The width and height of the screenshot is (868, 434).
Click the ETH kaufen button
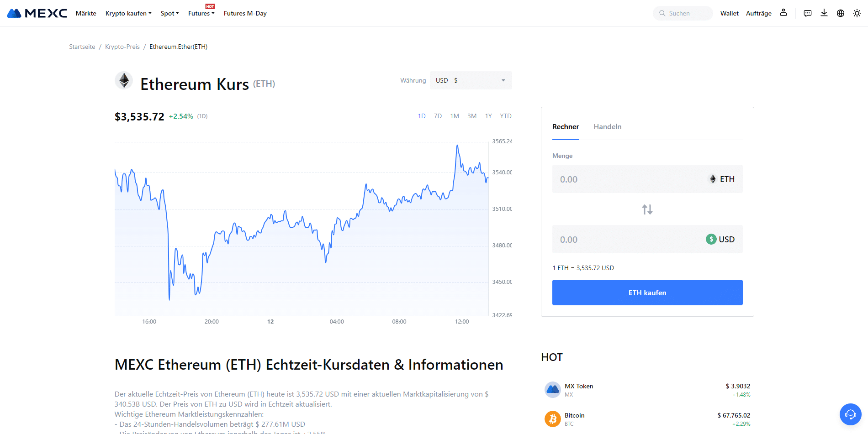click(647, 293)
